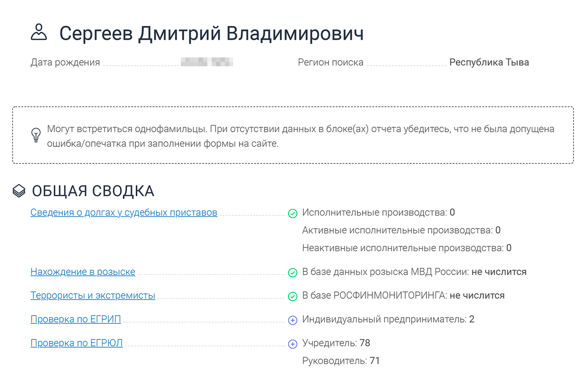Image resolution: width=588 pixels, height=387 pixels.
Task: Click the Могут встретиться однофамильцы notice text
Action: 300,137
